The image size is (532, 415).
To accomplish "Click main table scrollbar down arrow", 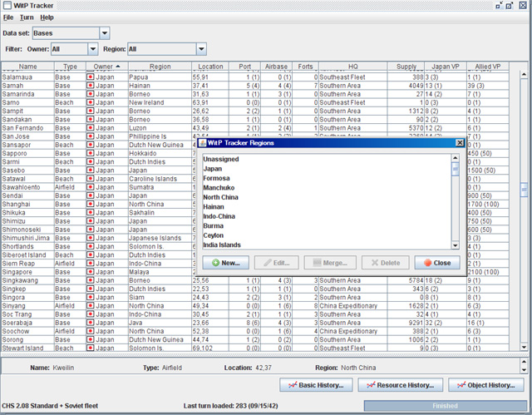I will point(524,347).
